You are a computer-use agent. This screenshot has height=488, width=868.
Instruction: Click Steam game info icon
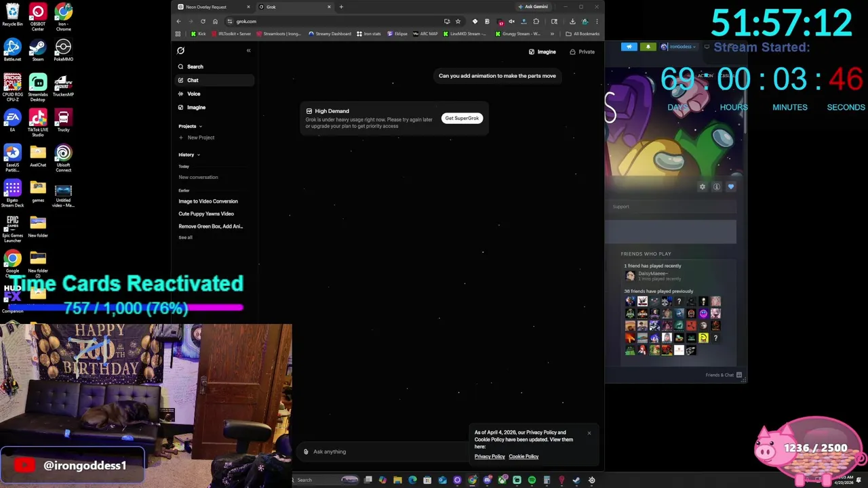tap(717, 186)
